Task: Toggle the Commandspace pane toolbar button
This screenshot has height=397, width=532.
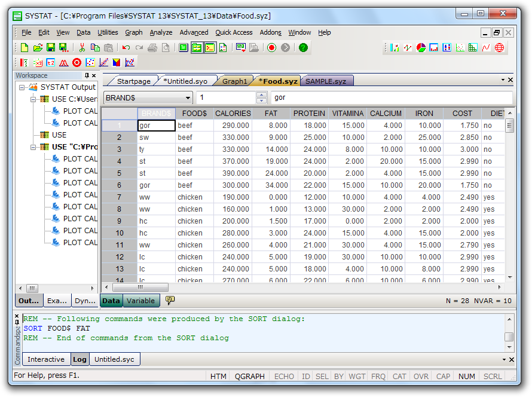Action: pyautogui.click(x=210, y=47)
